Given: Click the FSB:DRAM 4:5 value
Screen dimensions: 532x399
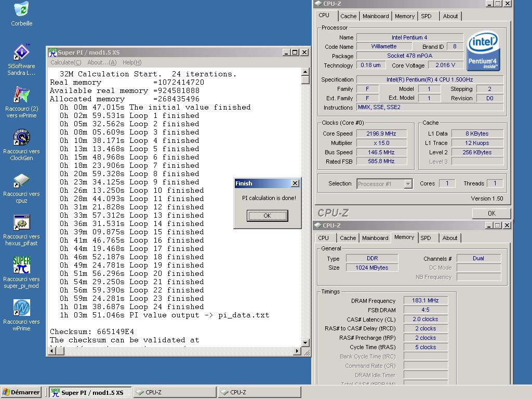Looking at the screenshot, I should click(x=425, y=310).
